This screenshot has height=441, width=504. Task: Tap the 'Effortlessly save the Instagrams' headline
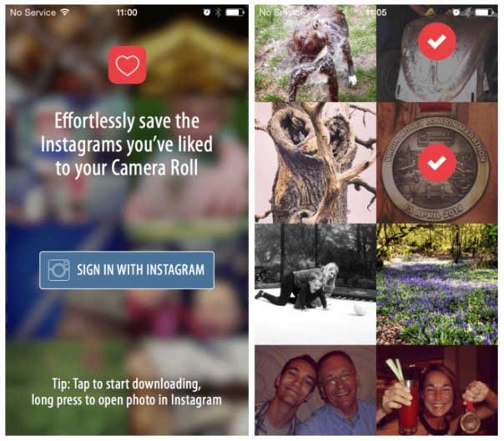pos(127,144)
